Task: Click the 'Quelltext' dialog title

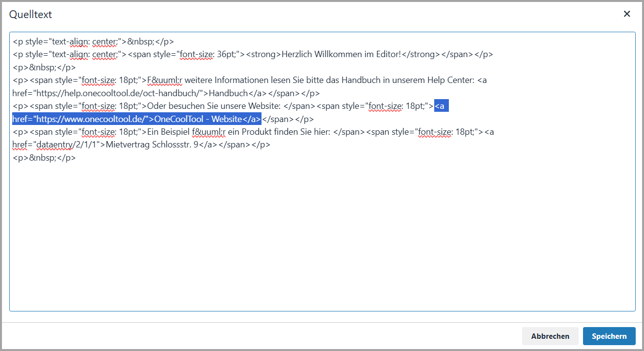Action: pos(31,15)
